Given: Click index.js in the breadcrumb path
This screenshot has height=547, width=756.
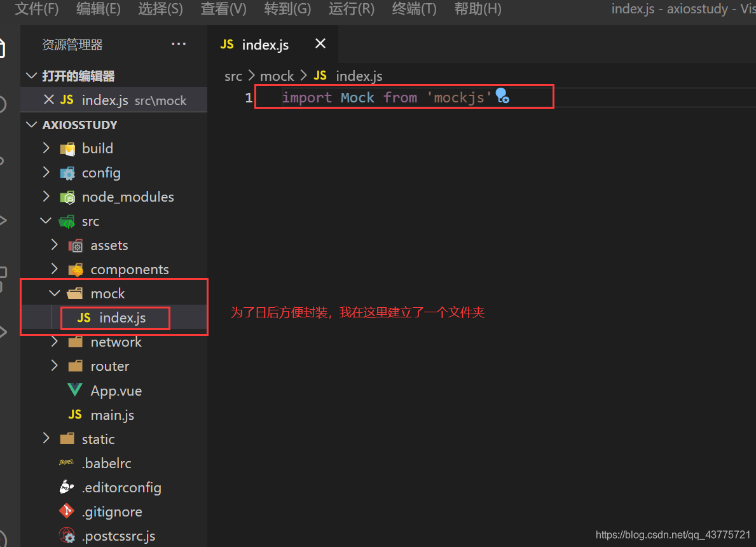Looking at the screenshot, I should click(359, 76).
